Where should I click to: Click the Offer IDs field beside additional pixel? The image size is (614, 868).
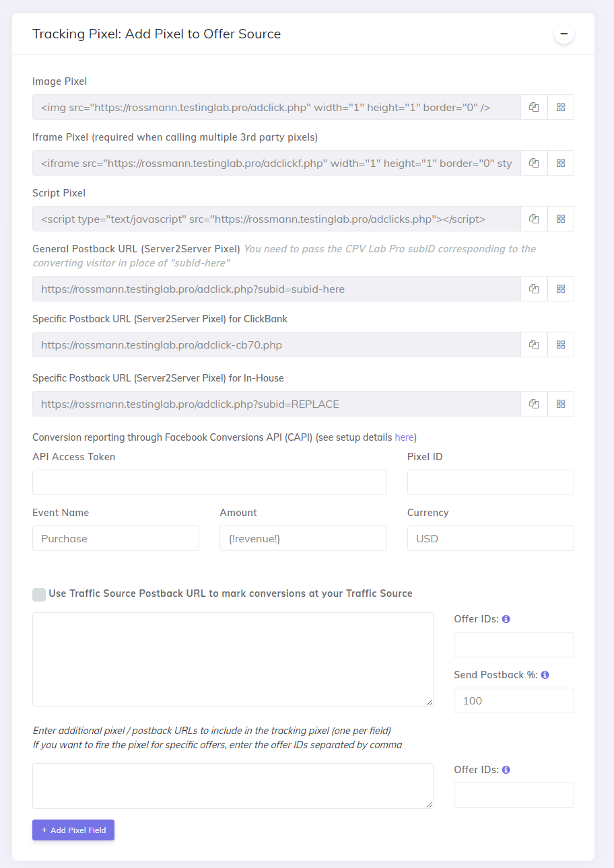514,795
